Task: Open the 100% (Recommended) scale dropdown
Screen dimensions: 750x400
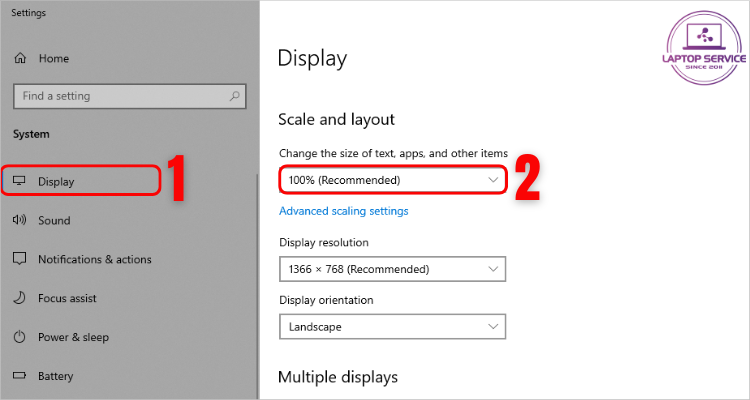Action: pos(392,180)
